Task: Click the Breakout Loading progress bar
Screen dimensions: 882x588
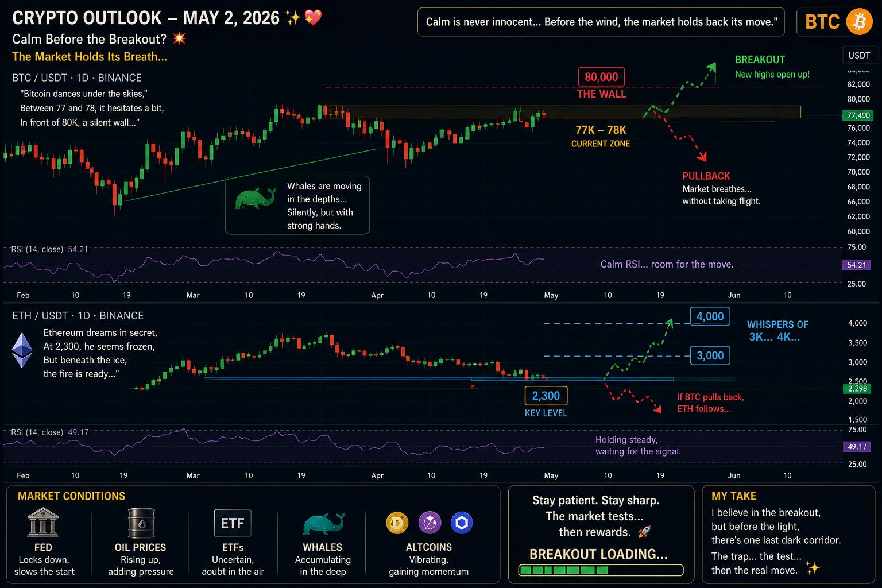Action: [601, 570]
